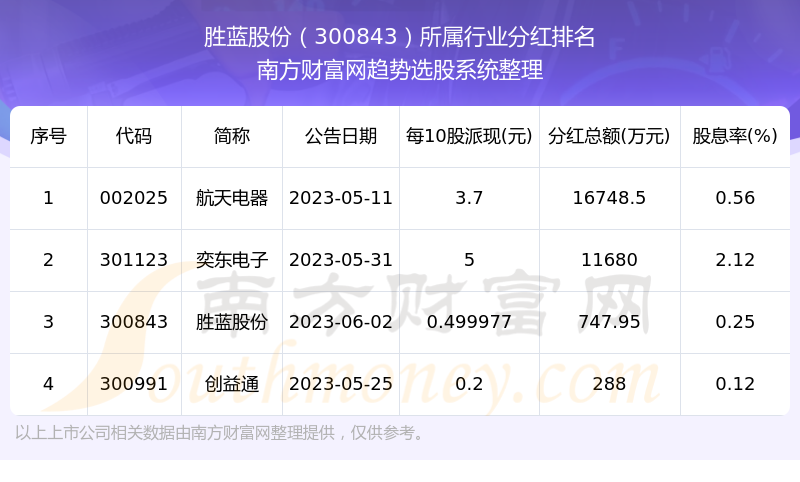Click stock code 002025

click(x=134, y=198)
